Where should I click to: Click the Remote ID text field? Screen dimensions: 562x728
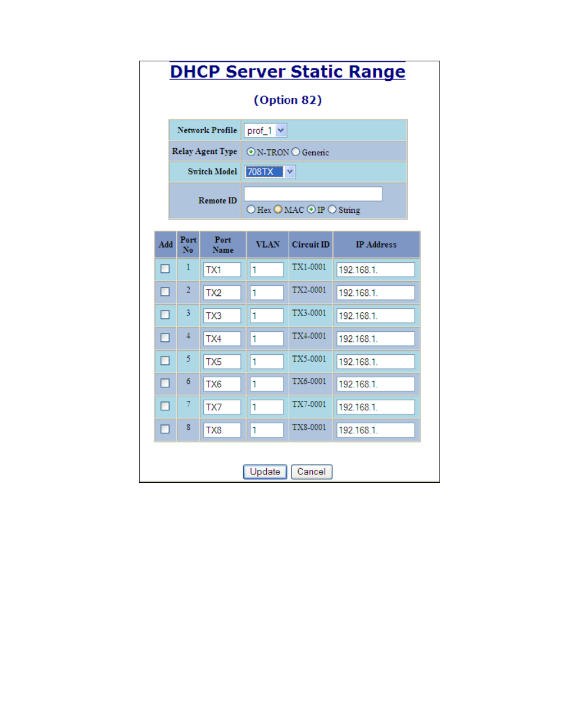[313, 194]
